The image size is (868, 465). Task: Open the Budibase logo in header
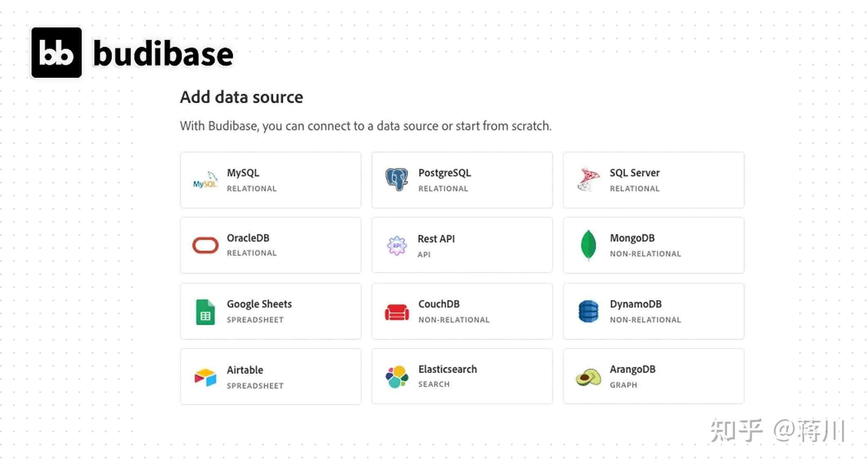point(57,53)
